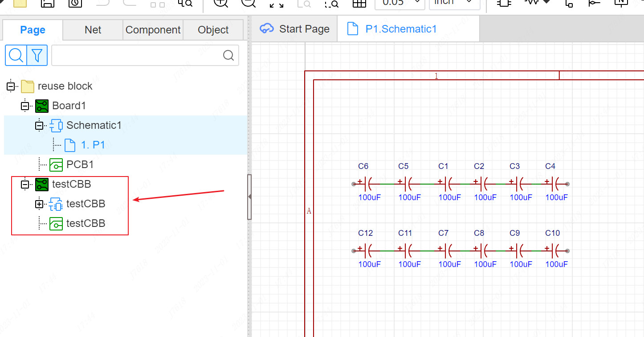The height and width of the screenshot is (337, 644).
Task: Switch to the Page tab
Action: tap(33, 30)
